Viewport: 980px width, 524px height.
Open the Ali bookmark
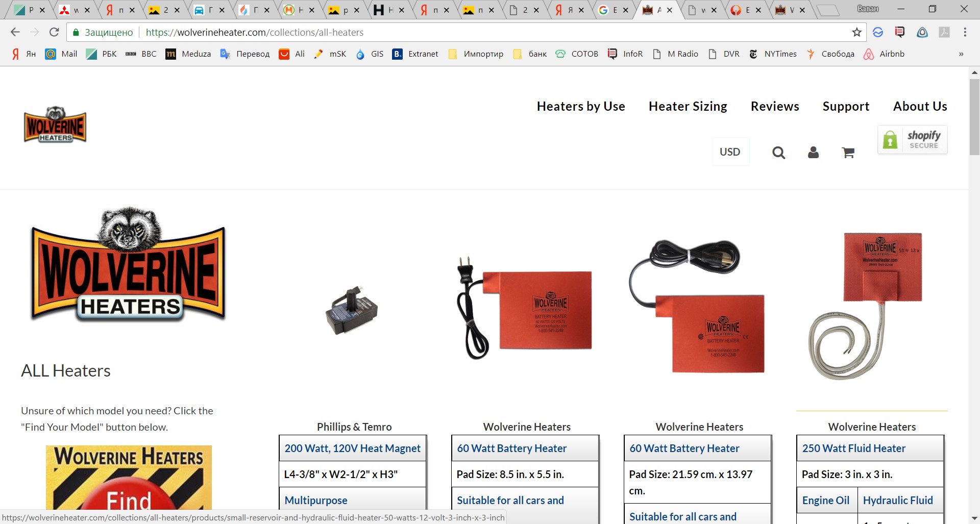pos(292,54)
